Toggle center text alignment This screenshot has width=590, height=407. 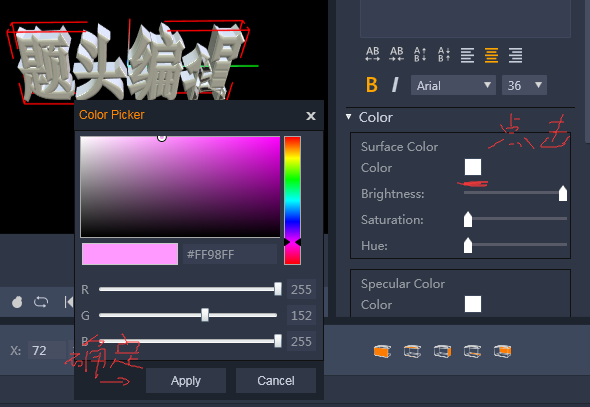pos(491,55)
